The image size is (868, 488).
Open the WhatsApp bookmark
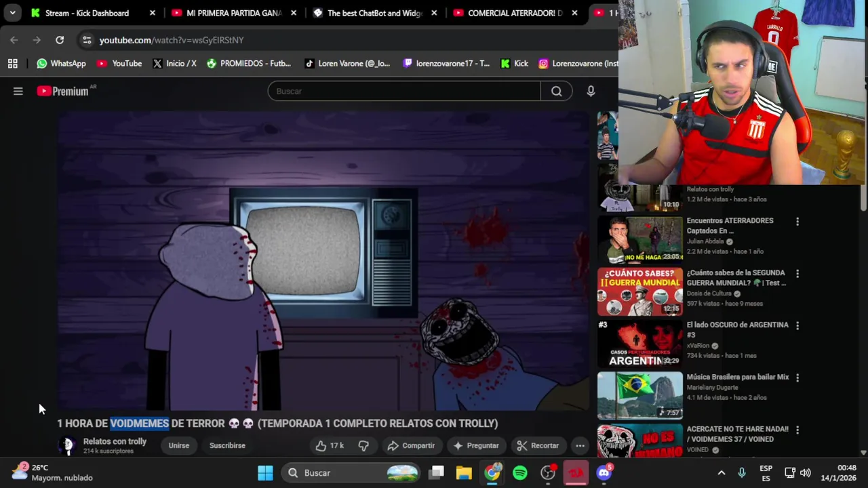61,64
